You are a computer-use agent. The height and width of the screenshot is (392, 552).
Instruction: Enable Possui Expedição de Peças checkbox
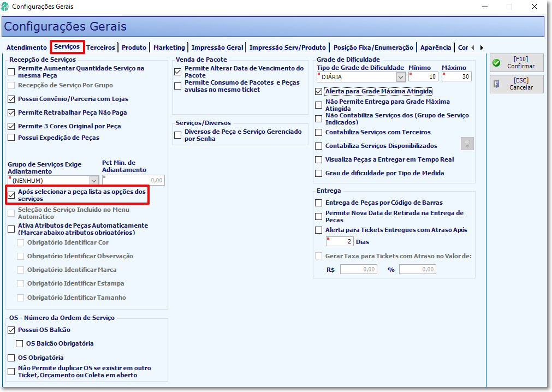tap(11, 138)
